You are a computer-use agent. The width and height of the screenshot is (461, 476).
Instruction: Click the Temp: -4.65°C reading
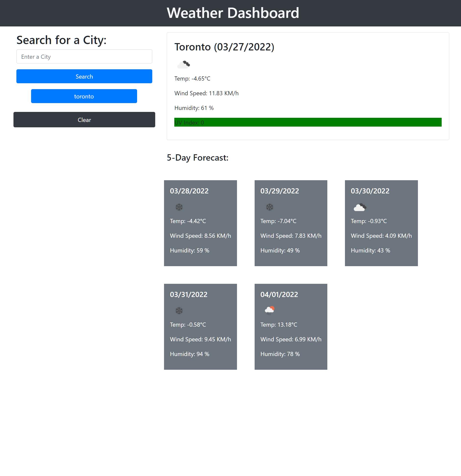[192, 79]
